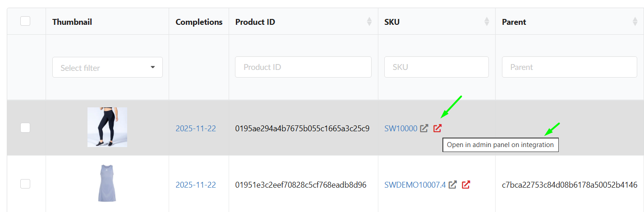Open SWDEMO10007.4 in admin panel (red icon)
The height and width of the screenshot is (212, 644).
point(466,184)
